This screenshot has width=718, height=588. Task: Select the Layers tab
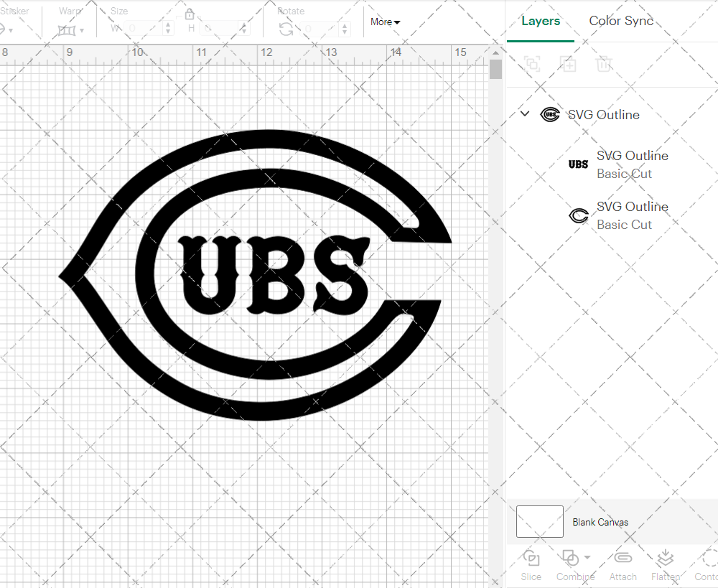point(540,21)
